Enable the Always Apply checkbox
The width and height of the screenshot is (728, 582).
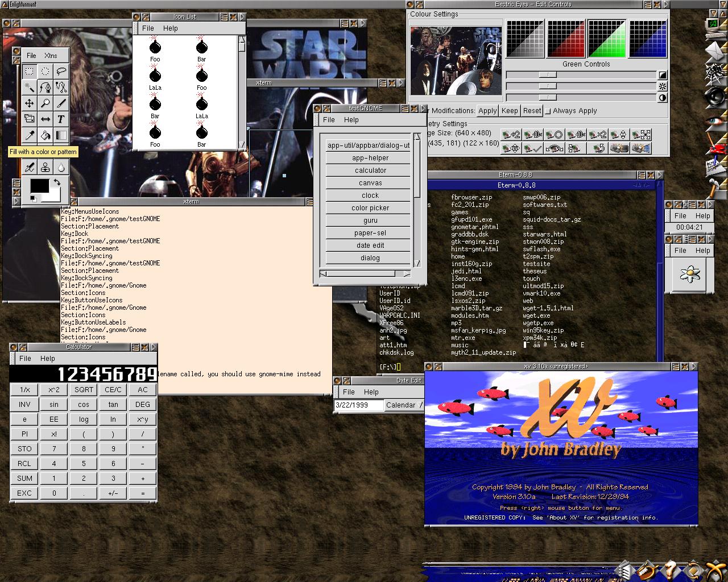[x=548, y=111]
